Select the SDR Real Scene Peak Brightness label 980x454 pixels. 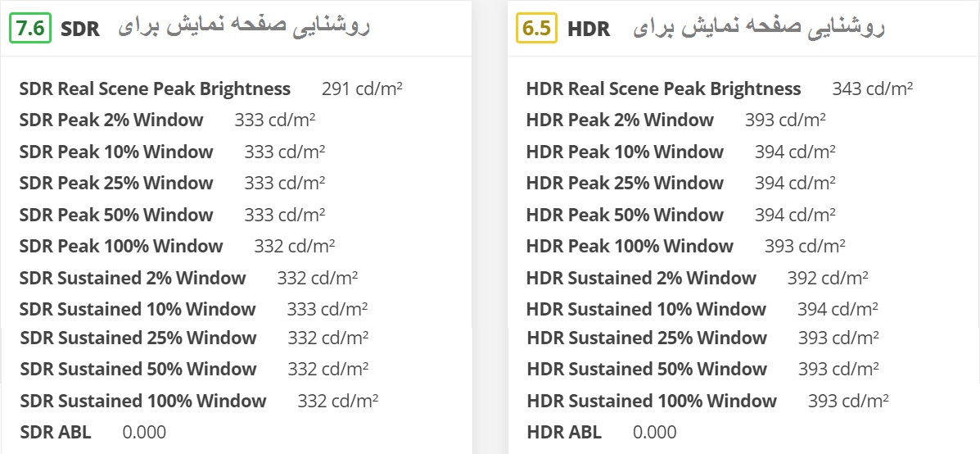coord(155,89)
